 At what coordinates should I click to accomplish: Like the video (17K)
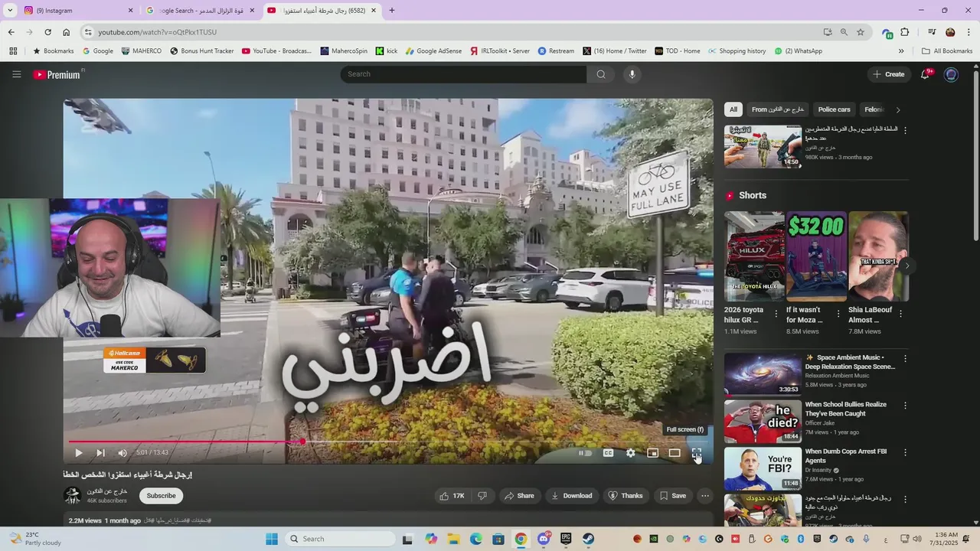(x=452, y=496)
